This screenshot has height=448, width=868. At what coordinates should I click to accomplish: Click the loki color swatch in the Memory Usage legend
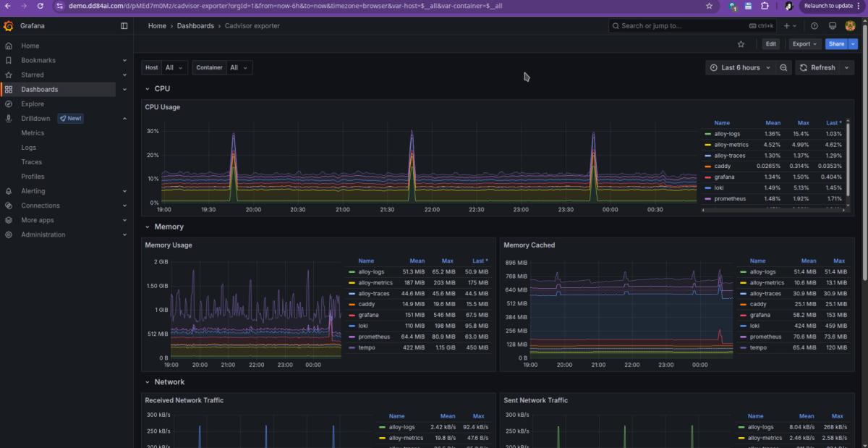click(352, 326)
